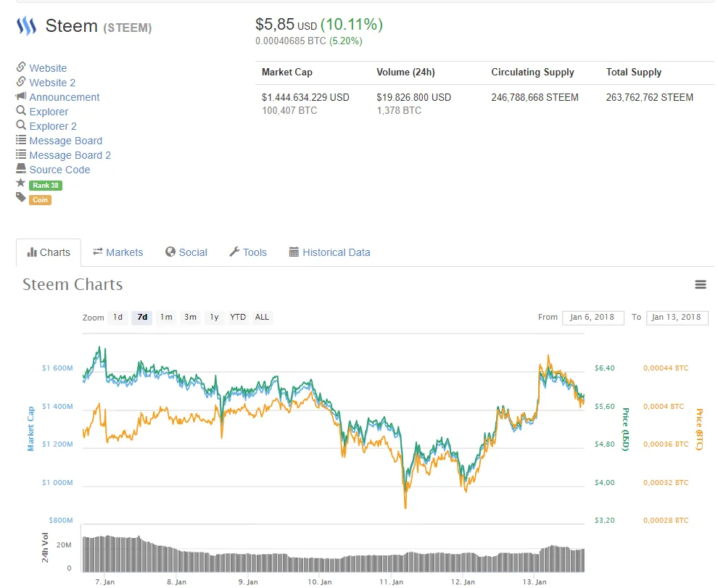Click the green Rank 38 badge

pyautogui.click(x=46, y=186)
